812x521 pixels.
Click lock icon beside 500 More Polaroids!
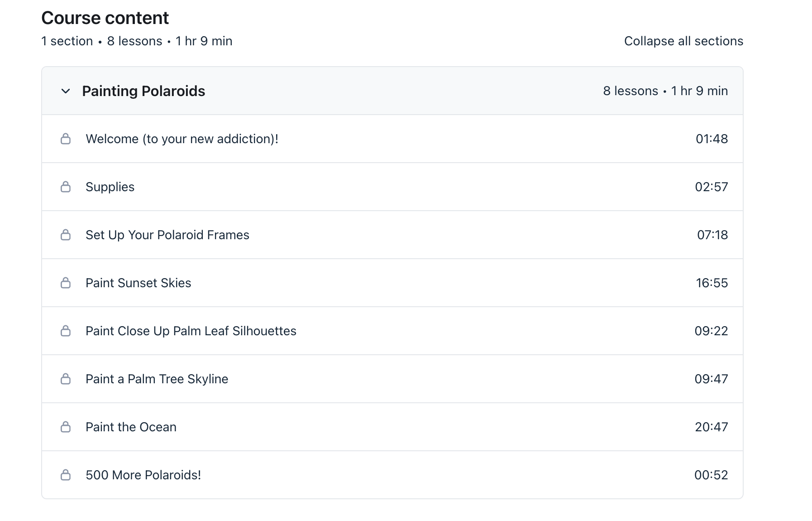click(66, 475)
